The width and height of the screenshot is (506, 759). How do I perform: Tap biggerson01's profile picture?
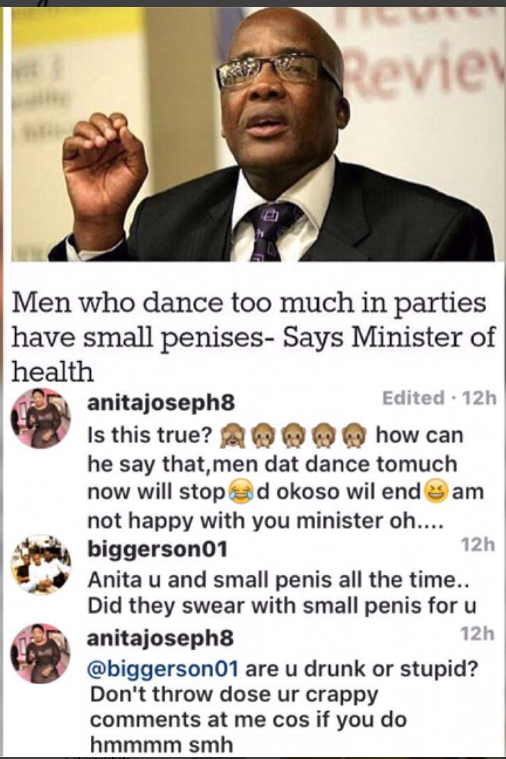pos(41,564)
